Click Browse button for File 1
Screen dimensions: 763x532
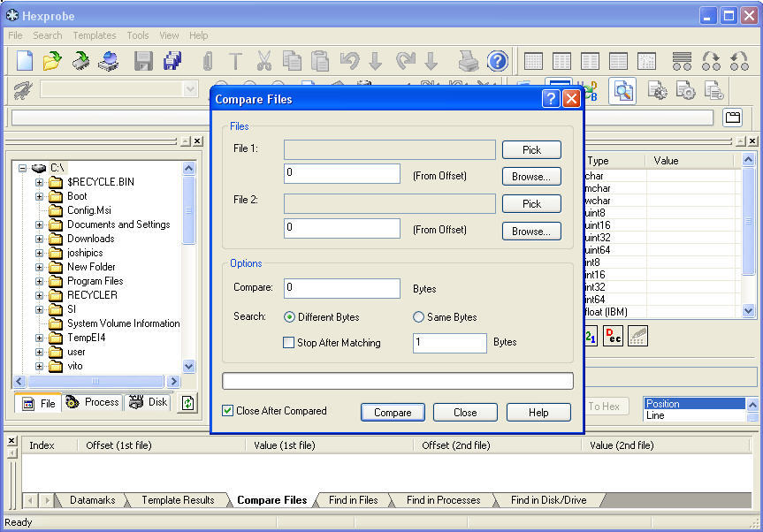(x=531, y=177)
